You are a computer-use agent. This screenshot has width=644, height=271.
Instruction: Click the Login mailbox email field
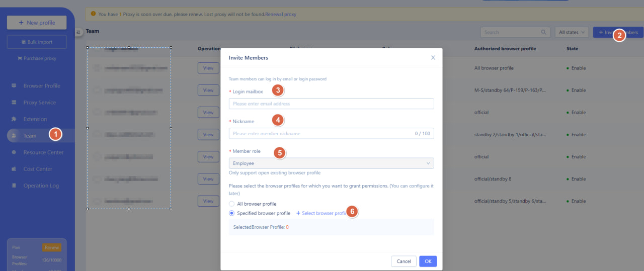331,104
